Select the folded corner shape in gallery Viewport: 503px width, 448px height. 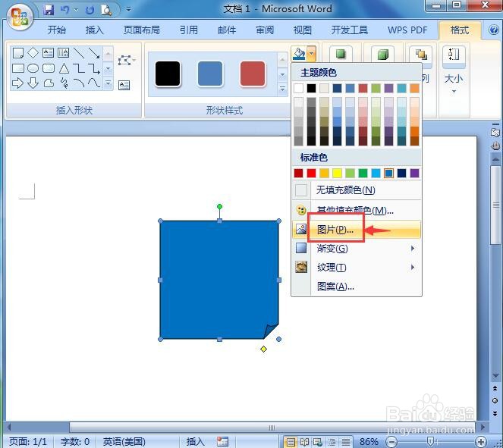[18, 53]
